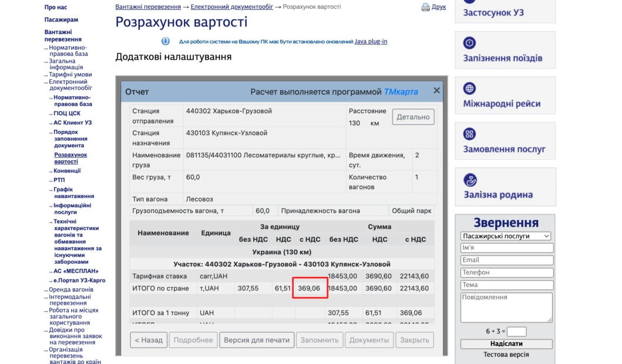Click the Запізнення поїздів clock icon
Viewport: 622px width, 364px height.
pyautogui.click(x=469, y=43)
